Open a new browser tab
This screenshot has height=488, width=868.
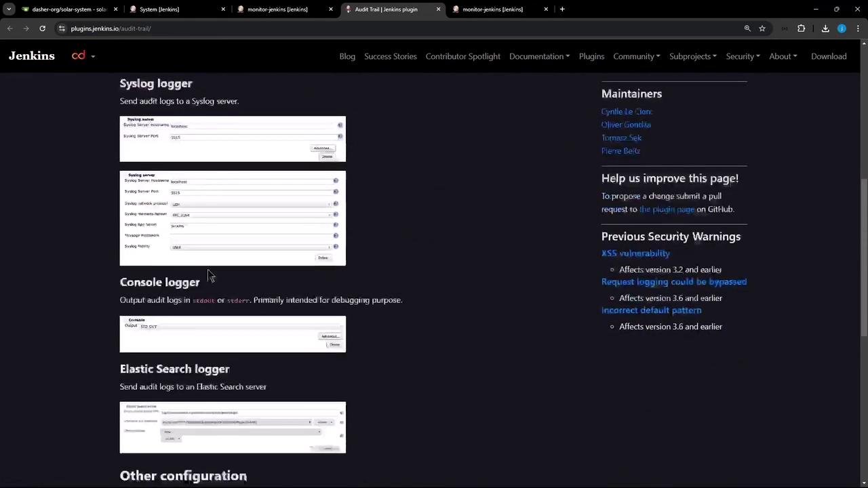[562, 9]
